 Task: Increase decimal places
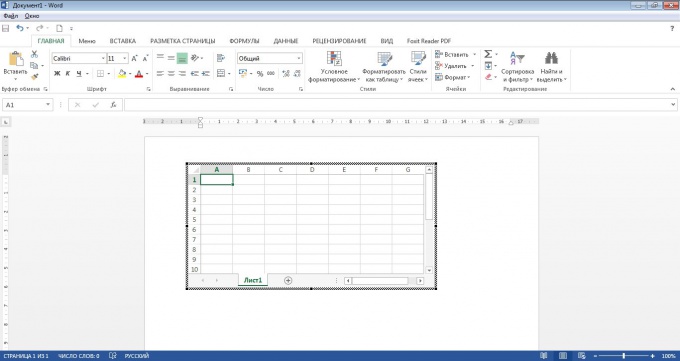point(286,74)
